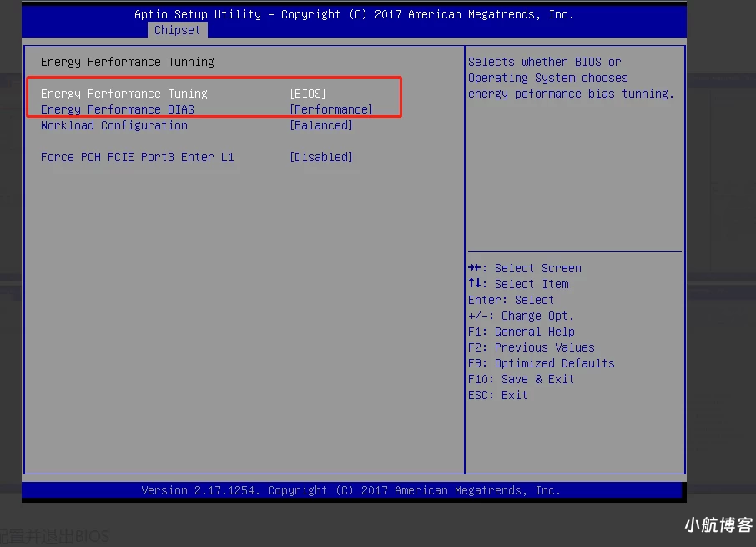Open the [Disabled] value for Force PCH PCIE Port3

[x=321, y=157]
